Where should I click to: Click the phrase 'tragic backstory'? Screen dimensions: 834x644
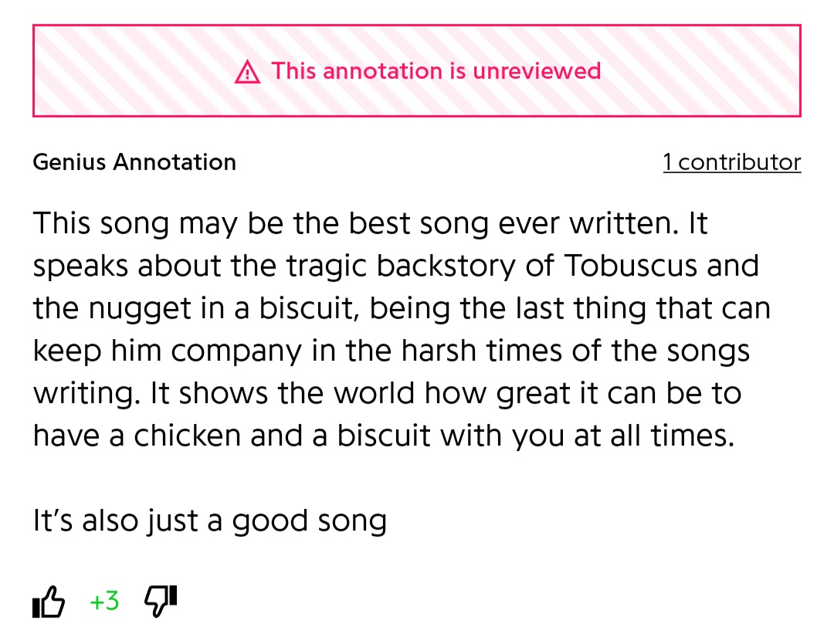pyautogui.click(x=401, y=266)
